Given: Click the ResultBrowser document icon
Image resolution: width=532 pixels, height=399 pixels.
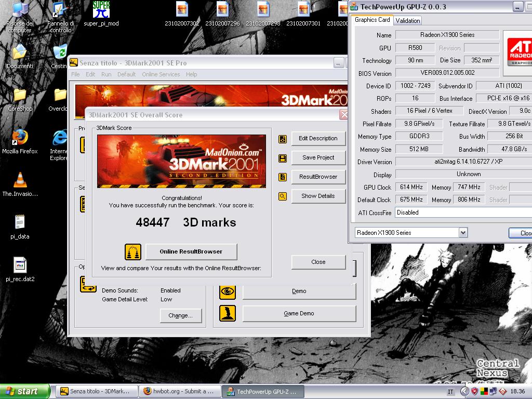Looking at the screenshot, I should coord(283,177).
